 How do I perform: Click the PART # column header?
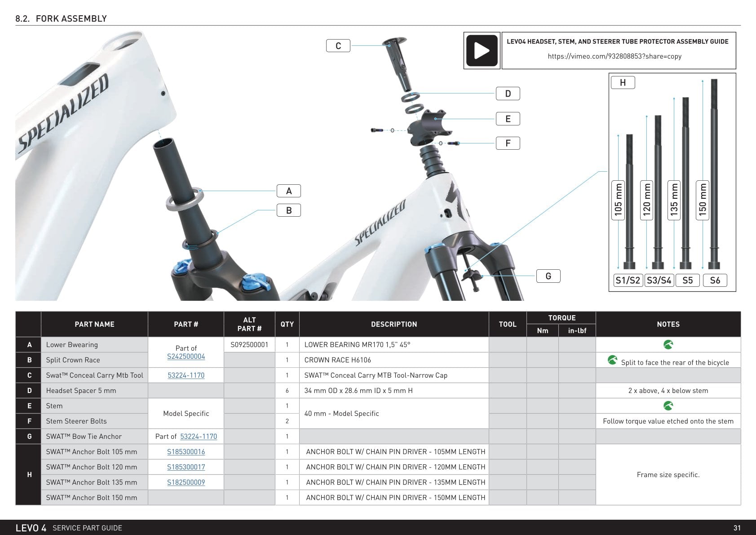click(186, 324)
